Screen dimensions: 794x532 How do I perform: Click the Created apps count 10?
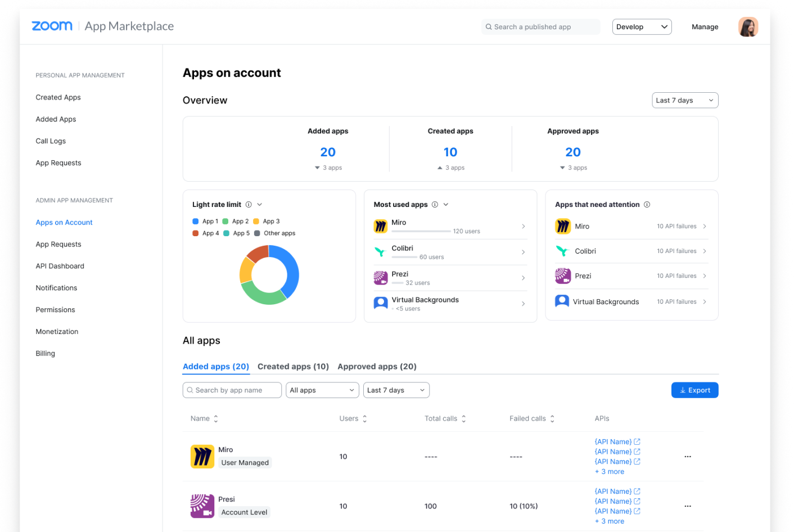450,152
